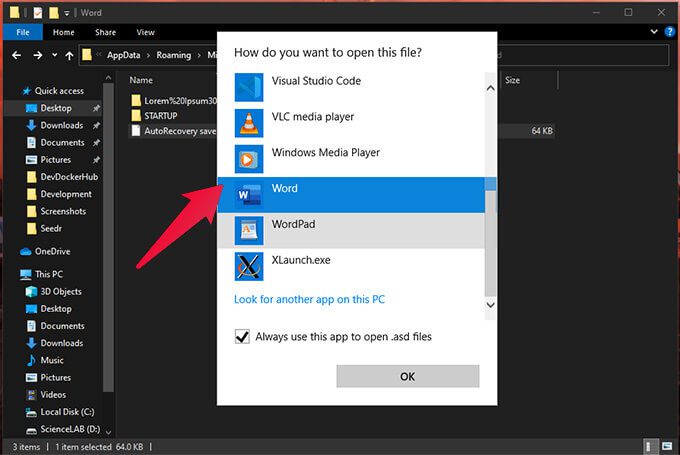This screenshot has height=455, width=680.
Task: Click the Local Disk (C:) drive icon
Action: pyautogui.click(x=31, y=412)
